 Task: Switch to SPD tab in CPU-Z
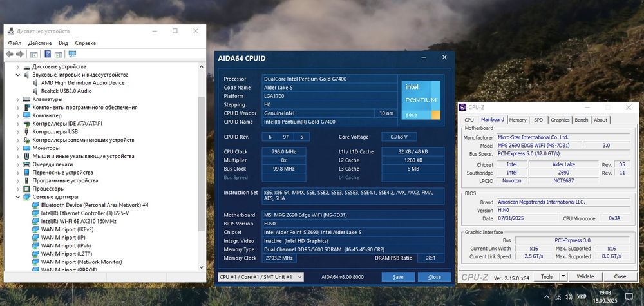click(538, 120)
